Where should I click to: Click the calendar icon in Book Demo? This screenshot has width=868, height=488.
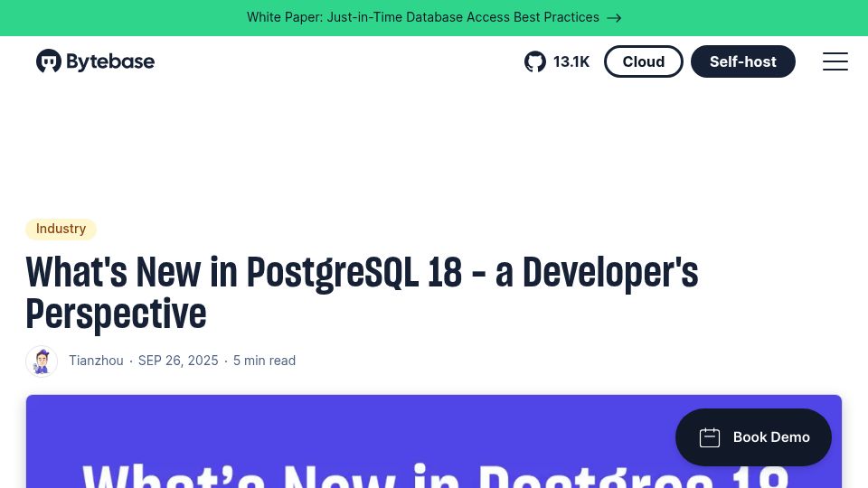pos(710,437)
